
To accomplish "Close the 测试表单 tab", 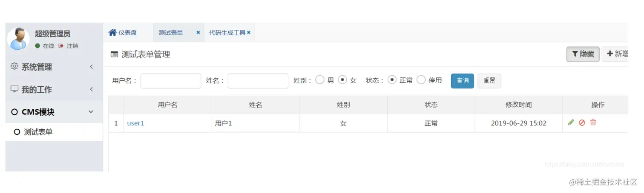I will (198, 32).
